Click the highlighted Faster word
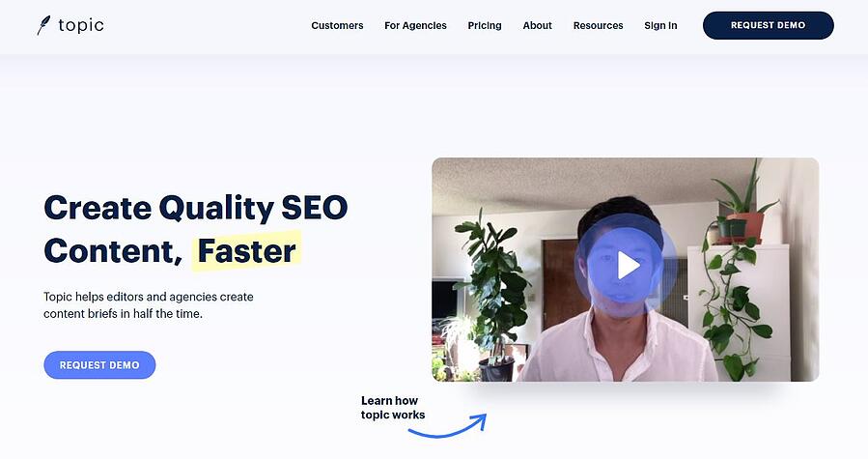The image size is (868, 459). pos(246,251)
